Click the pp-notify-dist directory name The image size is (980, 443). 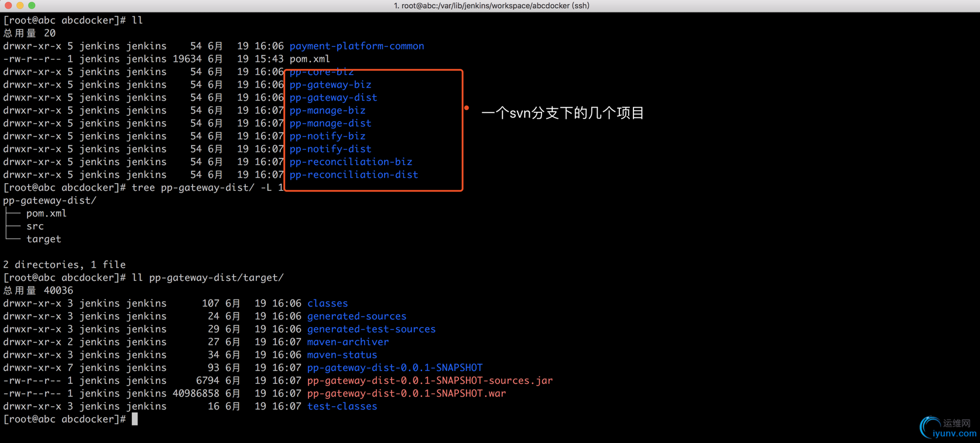(330, 149)
